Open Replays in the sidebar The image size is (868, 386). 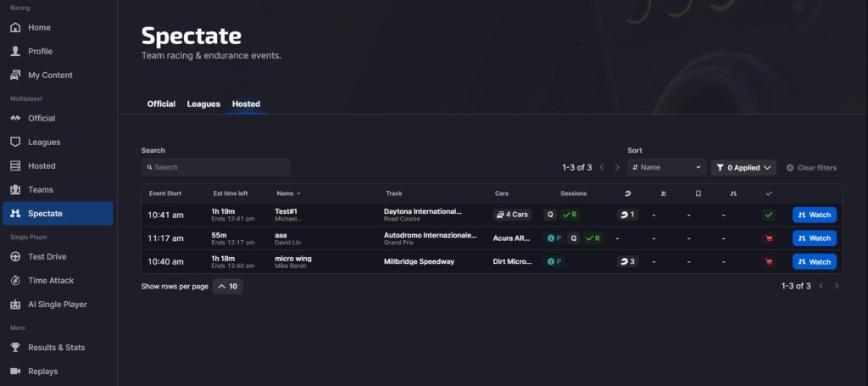42,371
